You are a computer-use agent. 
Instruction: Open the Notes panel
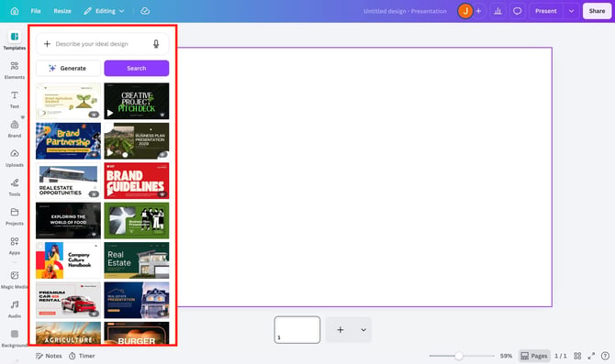49,356
